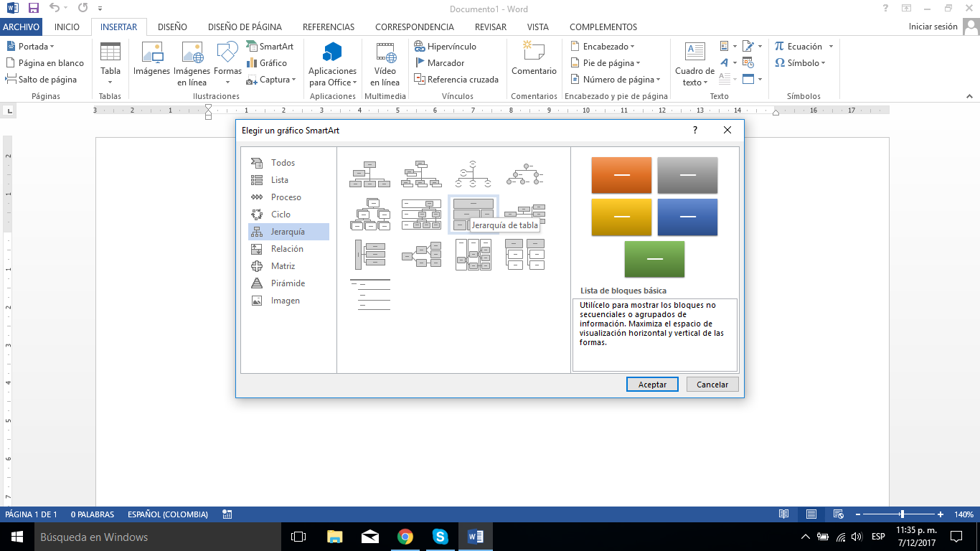Open the Imágenes picture insert tool

[x=151, y=60]
